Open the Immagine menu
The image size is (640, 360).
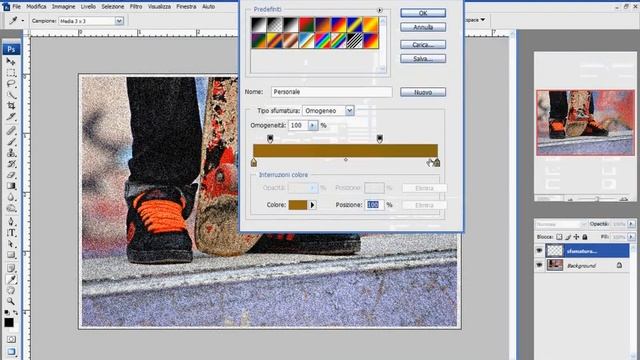pyautogui.click(x=63, y=7)
